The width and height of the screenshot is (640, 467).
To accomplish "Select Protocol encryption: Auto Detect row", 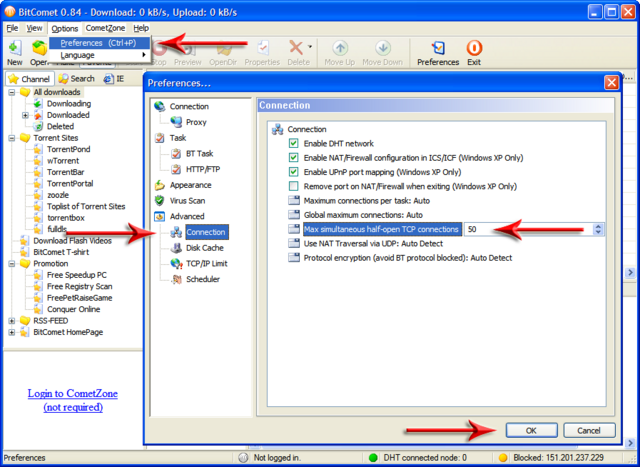I will tap(408, 258).
